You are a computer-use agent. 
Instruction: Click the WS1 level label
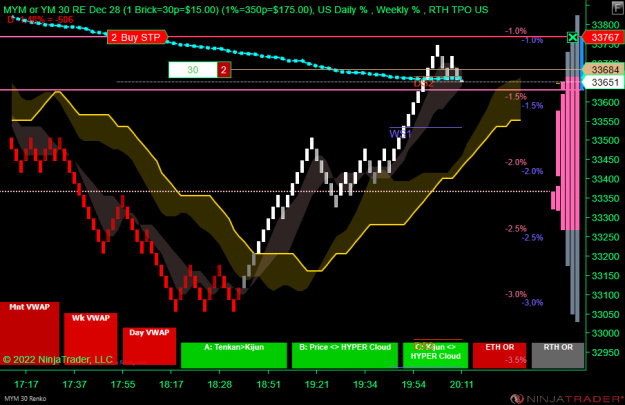pyautogui.click(x=400, y=134)
